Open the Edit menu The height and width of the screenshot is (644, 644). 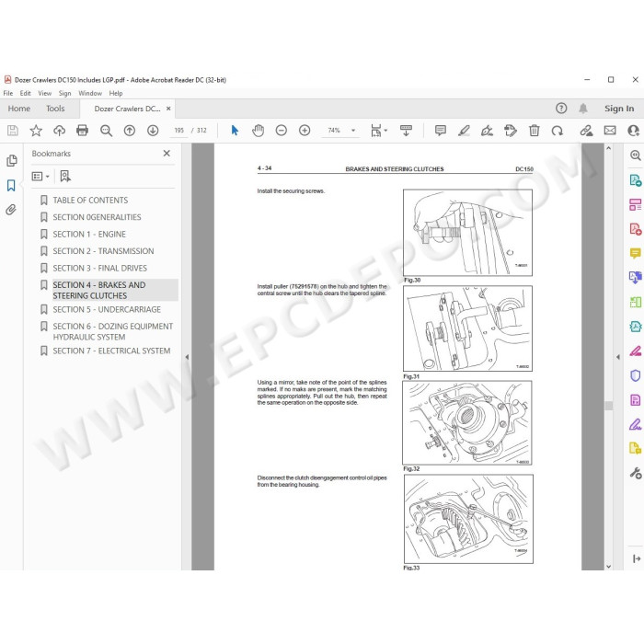point(26,93)
